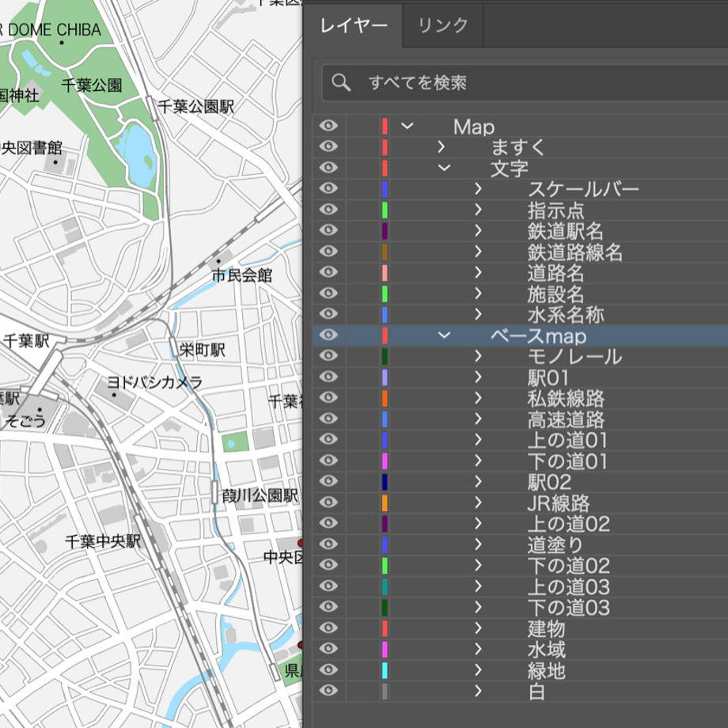Click the 栄町駅 label on the map

tap(203, 350)
